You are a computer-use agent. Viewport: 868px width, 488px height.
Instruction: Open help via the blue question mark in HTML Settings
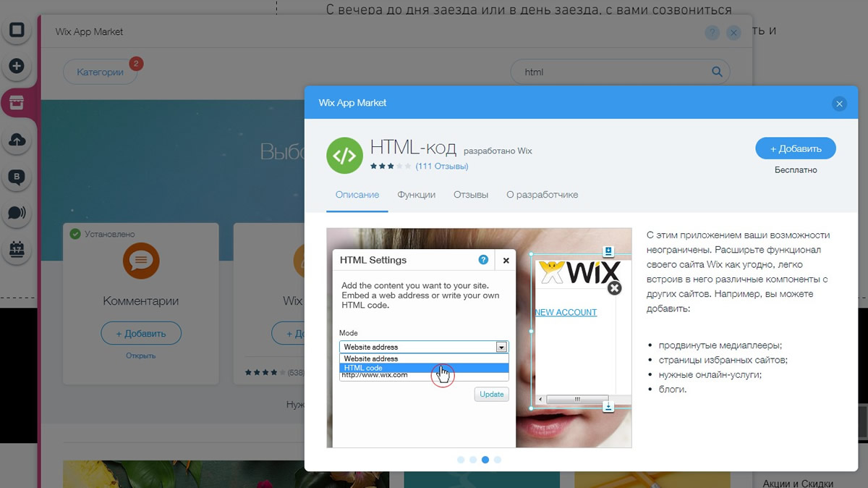pos(483,260)
